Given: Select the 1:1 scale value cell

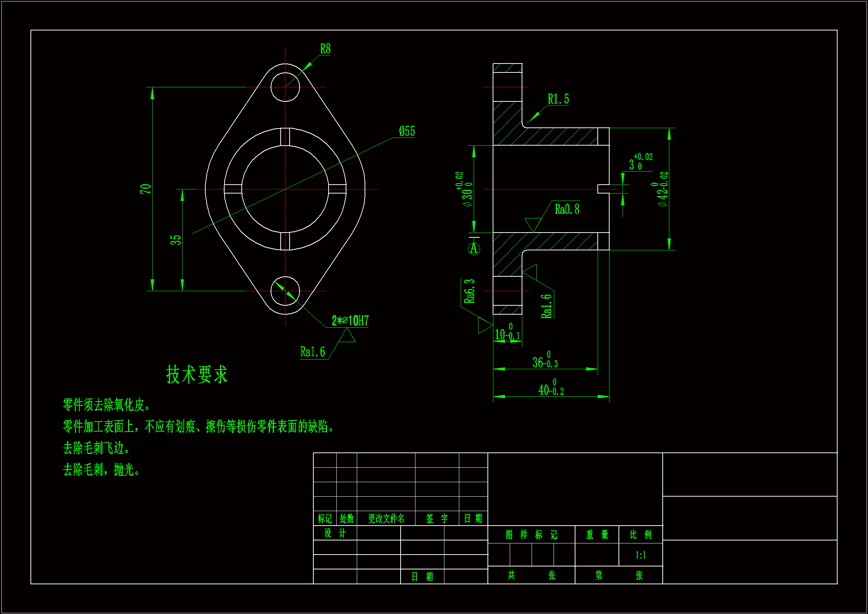Looking at the screenshot, I should point(640,555).
